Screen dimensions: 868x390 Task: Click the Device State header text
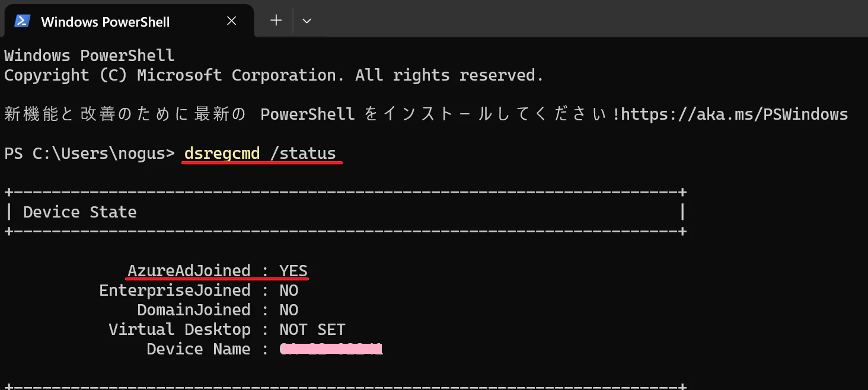(x=80, y=212)
